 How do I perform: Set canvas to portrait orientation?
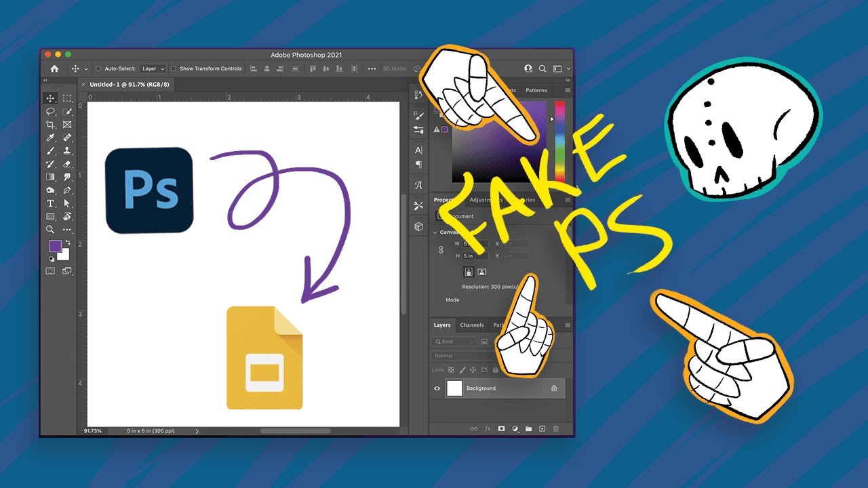469,272
